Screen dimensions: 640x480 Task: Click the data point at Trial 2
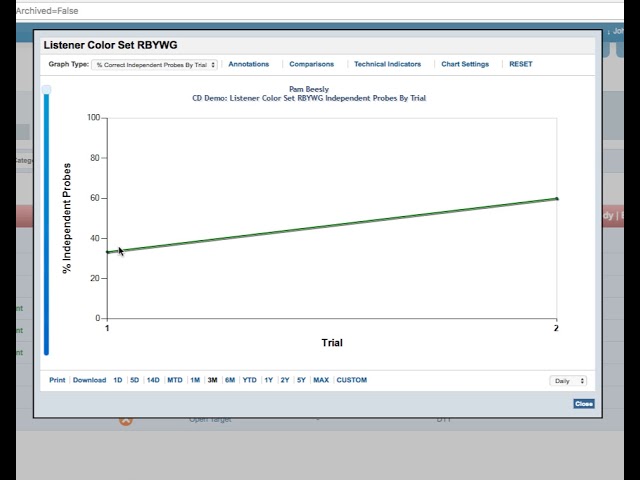point(557,199)
